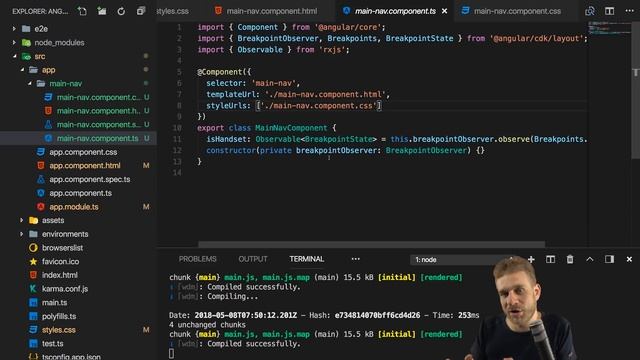
Task: Collapse the src folder
Action: [40, 56]
